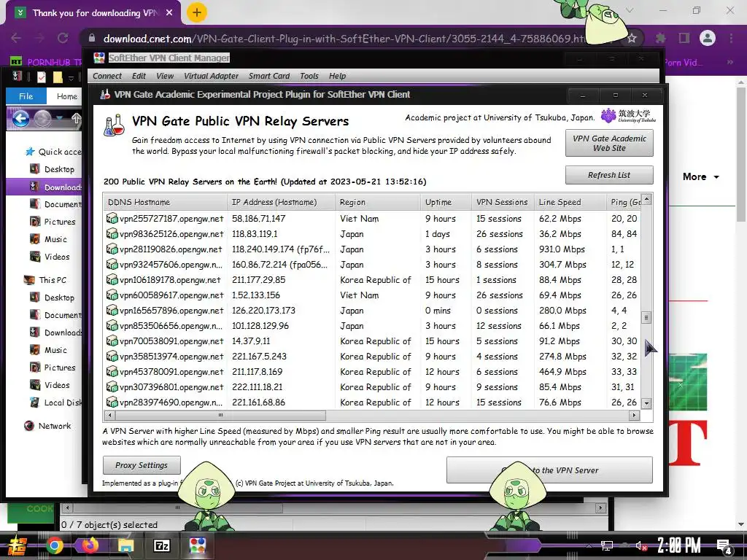Screen dimensions: 747x560
Task: Open the View menu
Action: pos(165,76)
